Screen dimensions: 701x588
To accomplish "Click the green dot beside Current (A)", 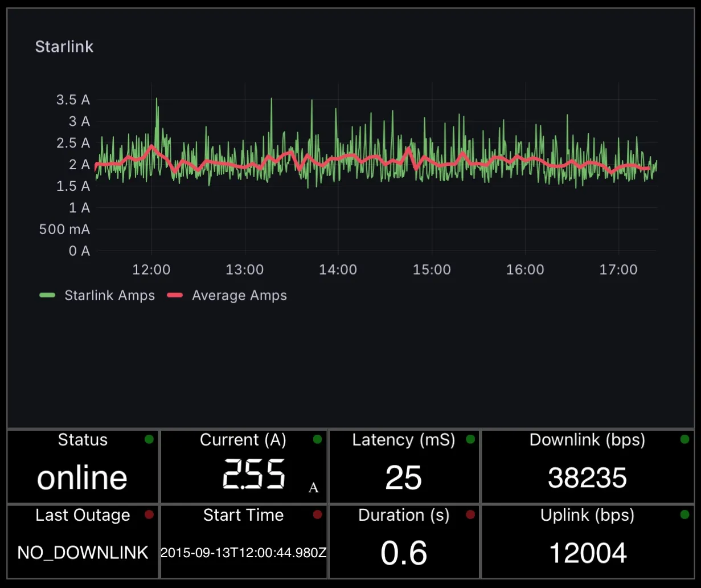I will 318,439.
